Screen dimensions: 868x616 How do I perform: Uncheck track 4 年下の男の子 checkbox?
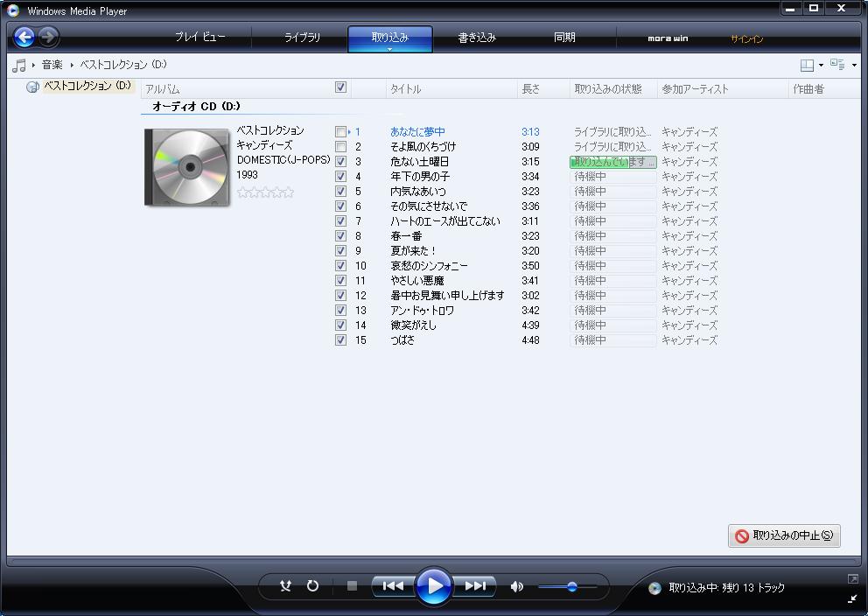[x=341, y=177]
